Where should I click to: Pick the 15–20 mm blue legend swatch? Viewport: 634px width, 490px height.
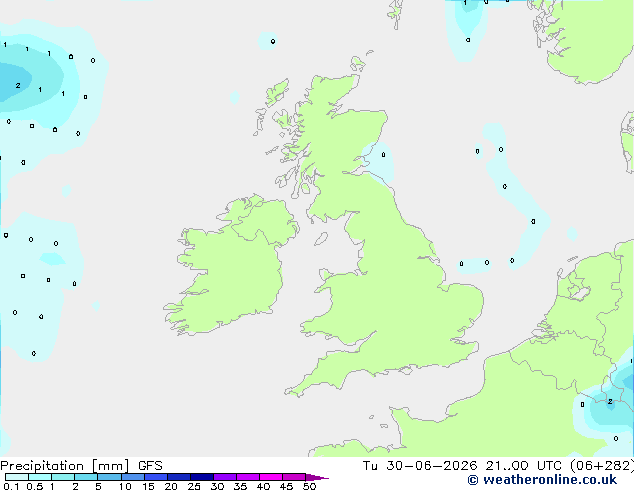click(156, 477)
